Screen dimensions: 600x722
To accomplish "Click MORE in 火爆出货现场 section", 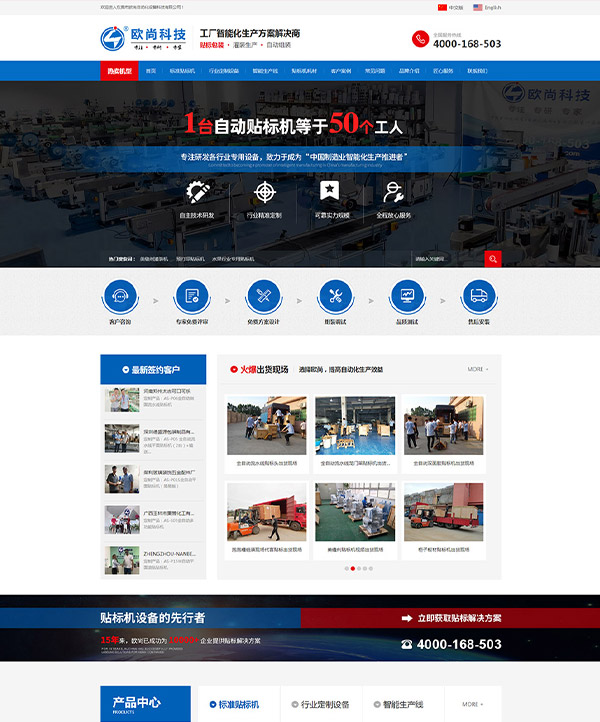I will pos(478,369).
